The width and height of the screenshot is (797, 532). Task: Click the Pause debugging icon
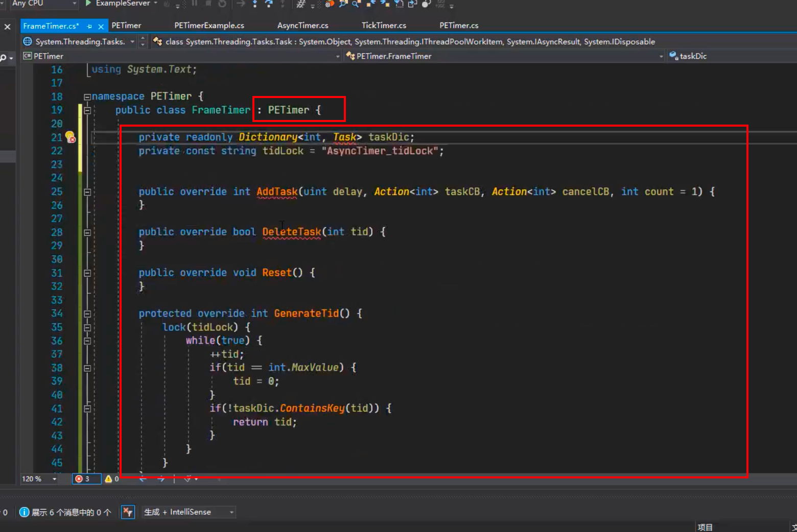tap(195, 4)
